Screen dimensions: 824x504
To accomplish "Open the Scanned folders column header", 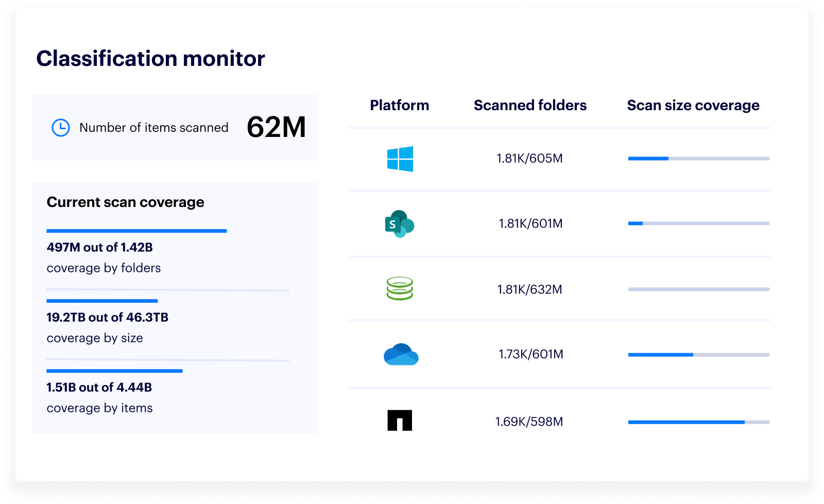I will 530,105.
